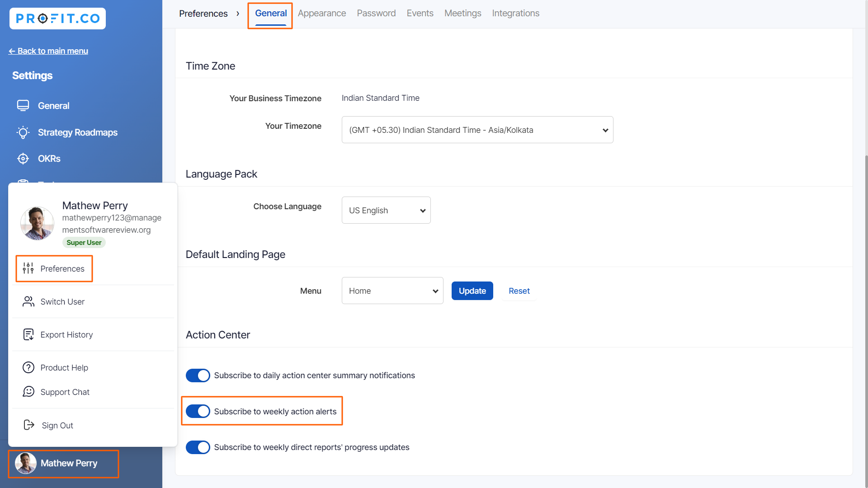
Task: Open General in settings sidebar
Action: coord(54,106)
